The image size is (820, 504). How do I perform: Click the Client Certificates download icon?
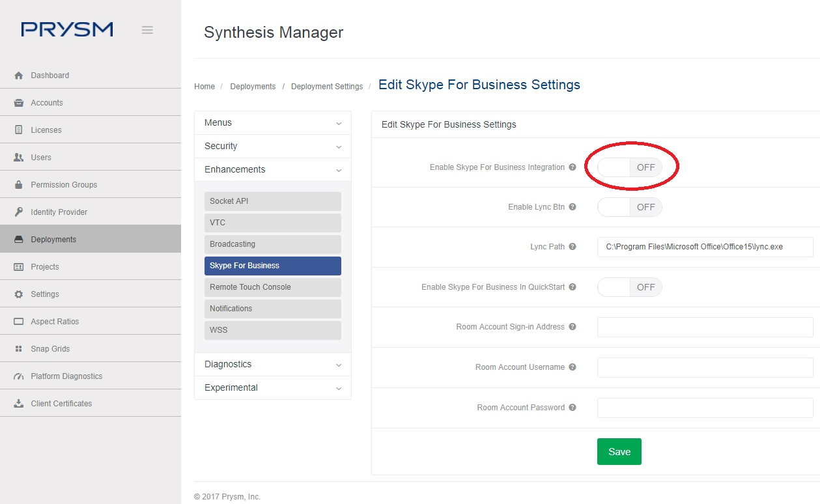(x=19, y=404)
